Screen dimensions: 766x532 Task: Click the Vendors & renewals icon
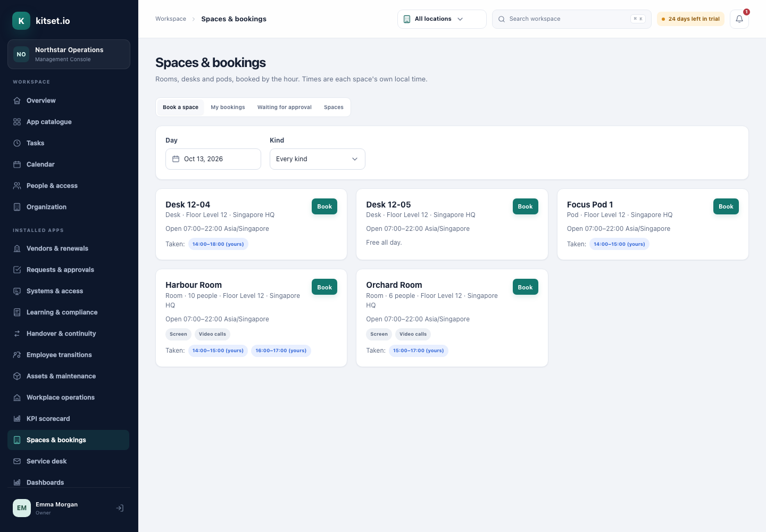(x=17, y=248)
